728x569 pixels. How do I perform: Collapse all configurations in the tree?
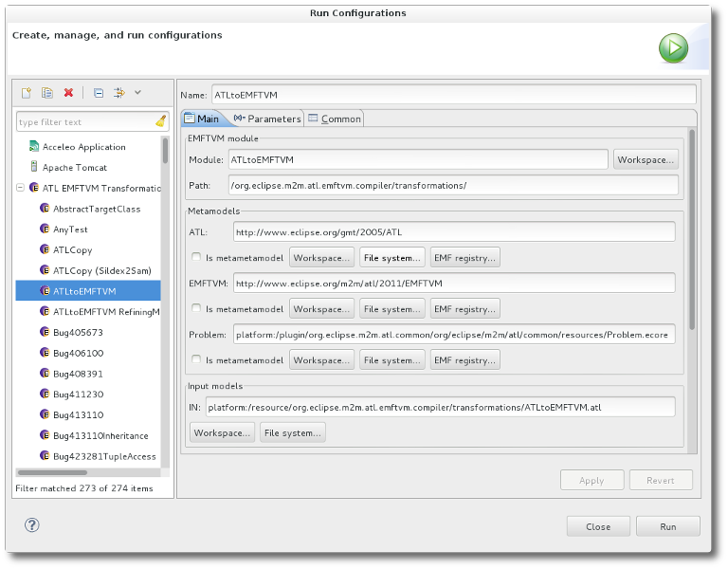tap(99, 93)
